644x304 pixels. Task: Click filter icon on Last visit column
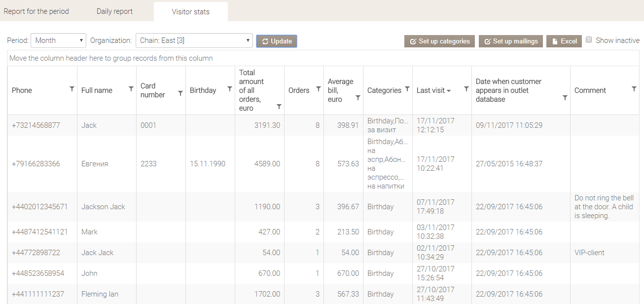pyautogui.click(x=466, y=89)
